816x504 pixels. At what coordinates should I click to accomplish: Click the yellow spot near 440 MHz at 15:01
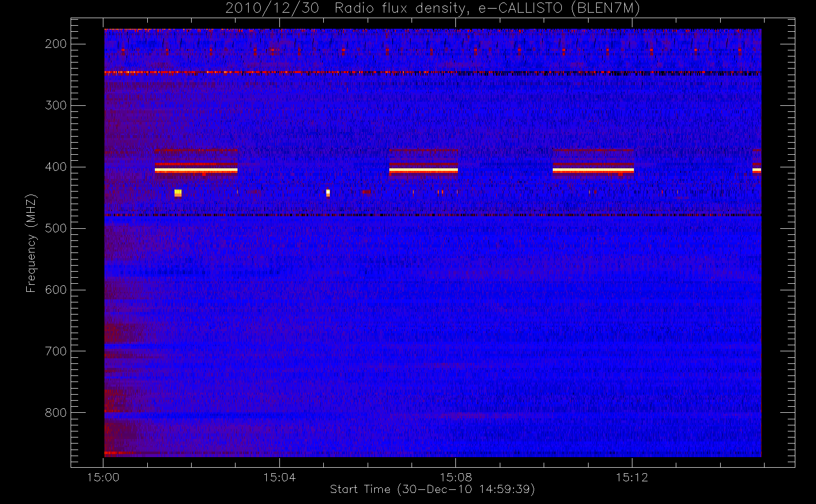tap(178, 193)
